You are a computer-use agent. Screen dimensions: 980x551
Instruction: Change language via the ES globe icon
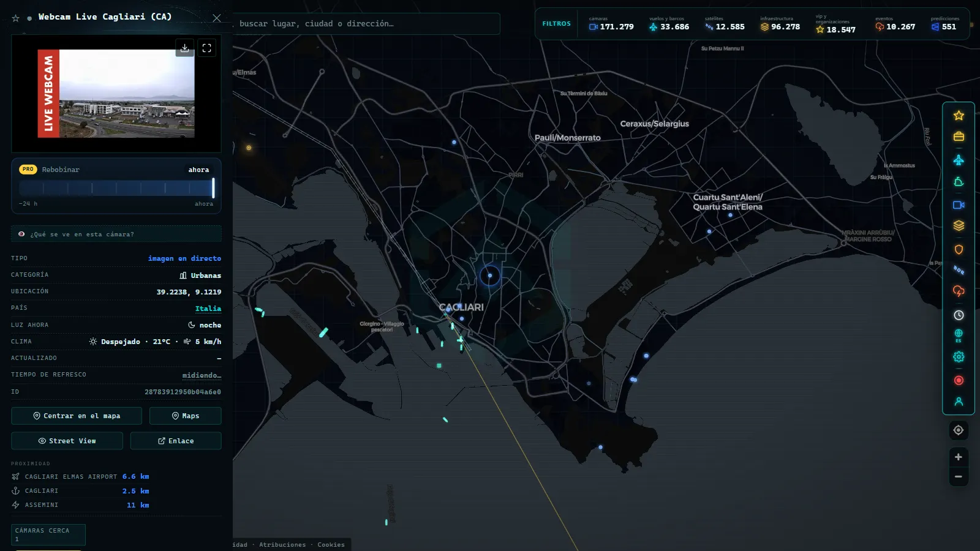(x=959, y=335)
